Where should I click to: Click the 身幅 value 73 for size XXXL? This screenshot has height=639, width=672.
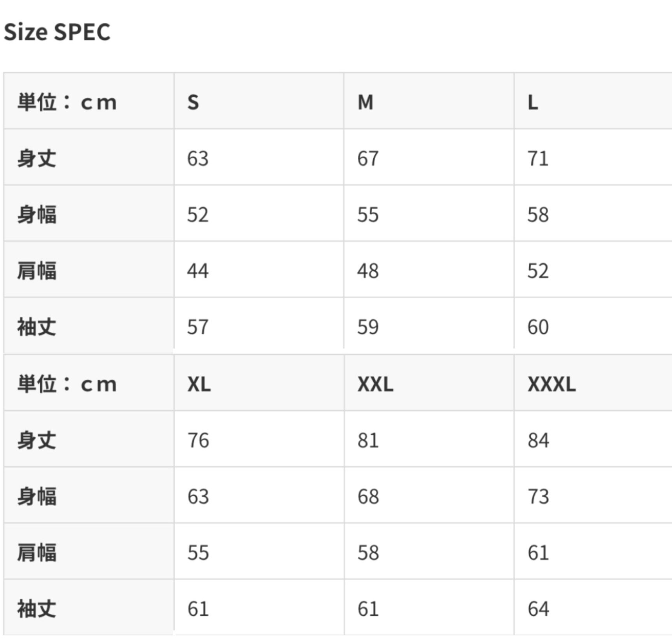[538, 496]
